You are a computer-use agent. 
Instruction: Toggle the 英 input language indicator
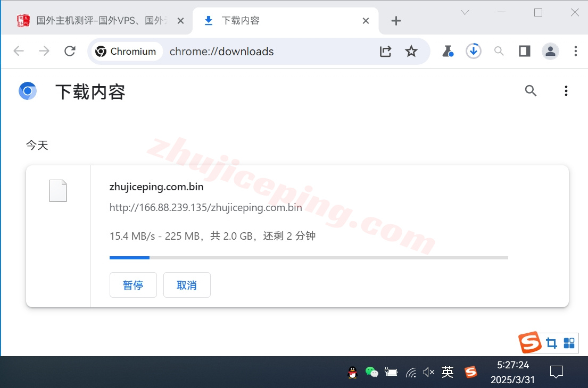coord(448,372)
